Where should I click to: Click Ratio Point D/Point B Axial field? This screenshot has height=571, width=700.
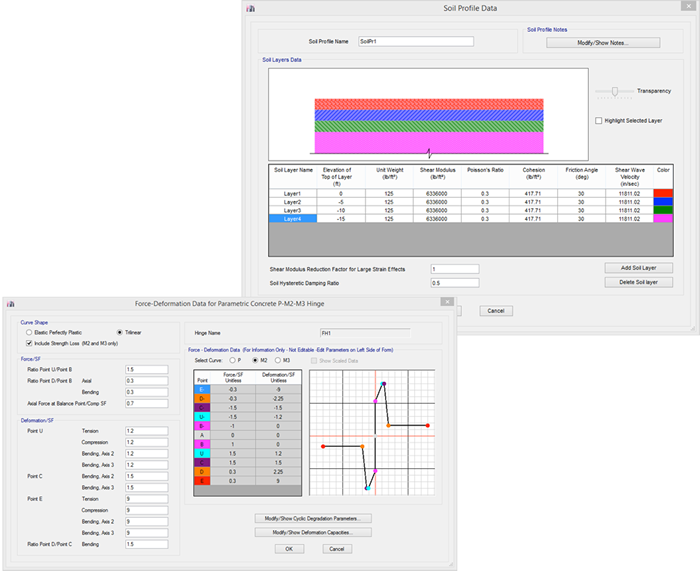click(147, 381)
